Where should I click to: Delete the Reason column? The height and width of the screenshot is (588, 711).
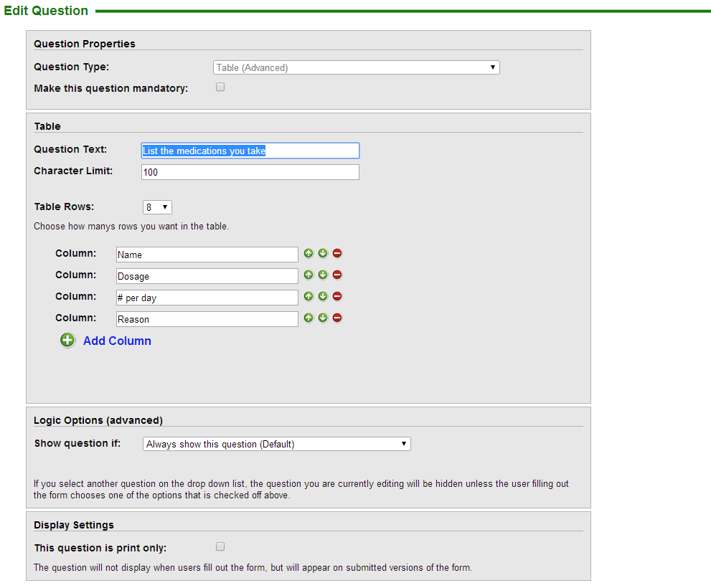point(337,318)
